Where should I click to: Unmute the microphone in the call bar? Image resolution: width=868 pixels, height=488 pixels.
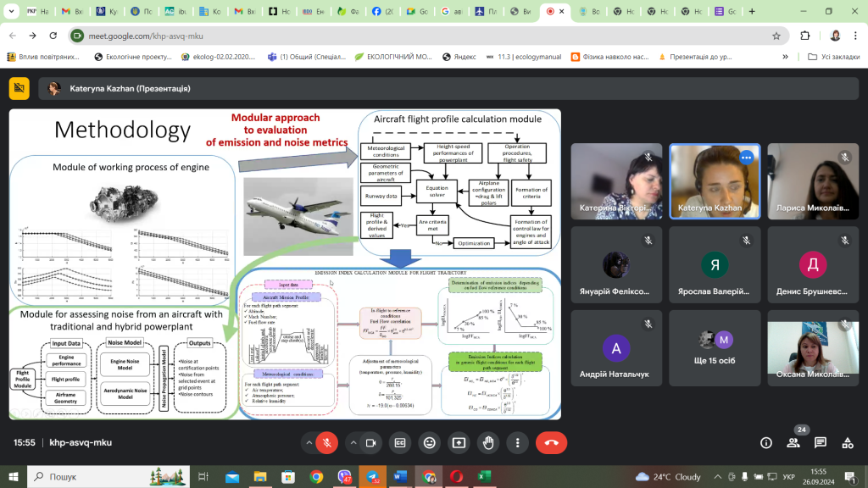(326, 442)
